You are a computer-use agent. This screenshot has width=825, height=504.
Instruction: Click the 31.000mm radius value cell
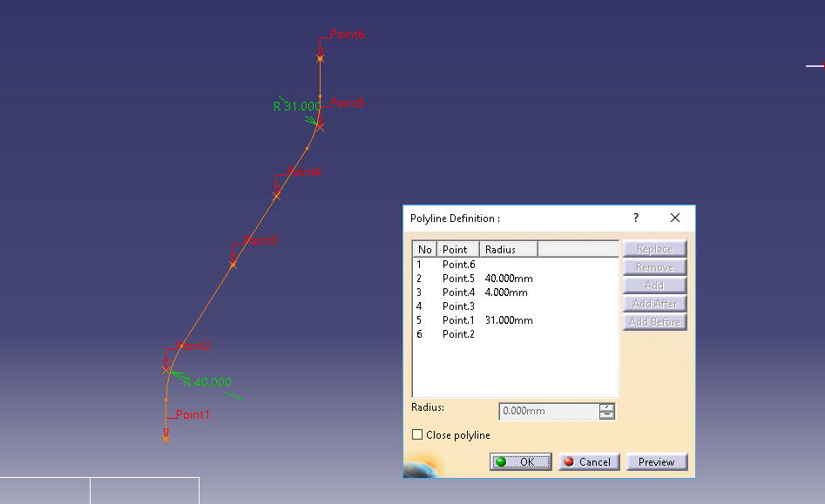point(509,320)
